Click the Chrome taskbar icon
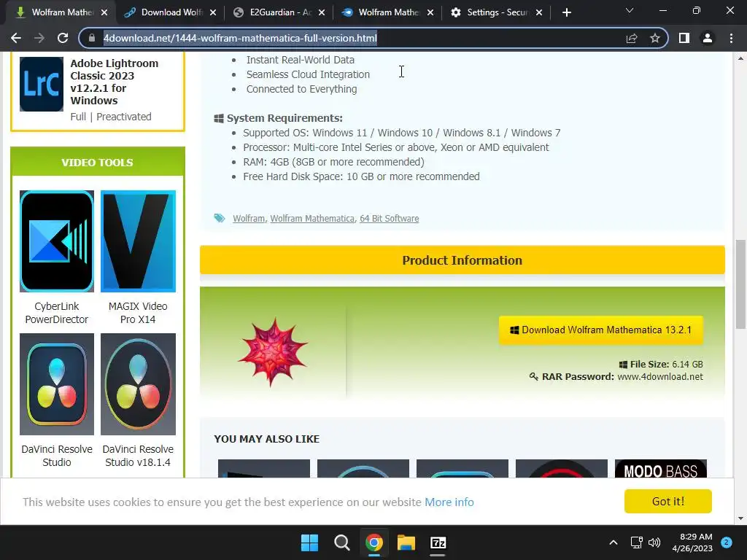This screenshot has width=747, height=560. click(374, 542)
